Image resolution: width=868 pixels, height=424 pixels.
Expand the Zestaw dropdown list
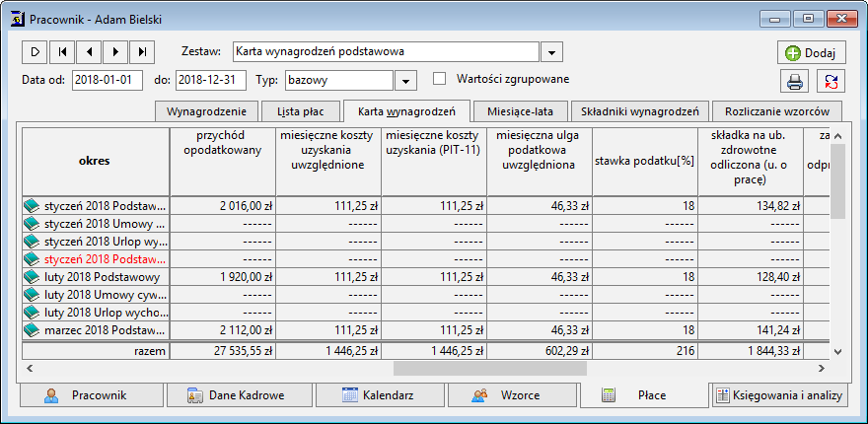552,51
